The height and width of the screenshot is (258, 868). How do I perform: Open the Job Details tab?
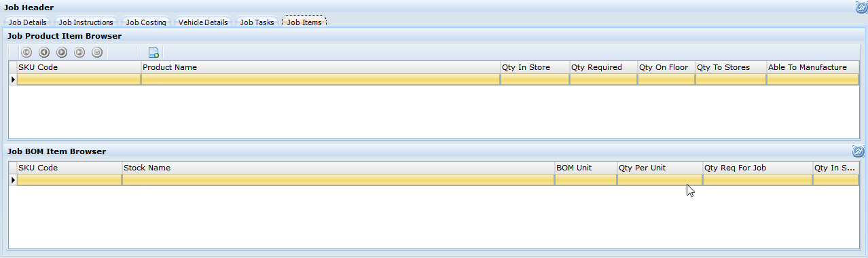pos(28,22)
